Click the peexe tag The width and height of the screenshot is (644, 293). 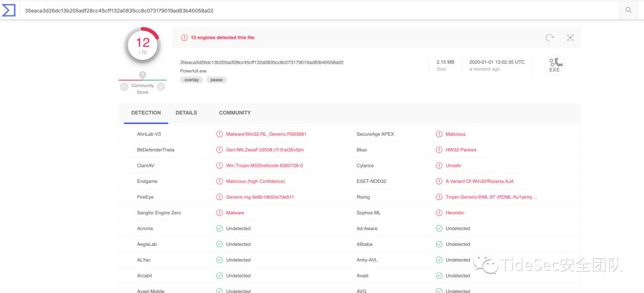pyautogui.click(x=216, y=80)
